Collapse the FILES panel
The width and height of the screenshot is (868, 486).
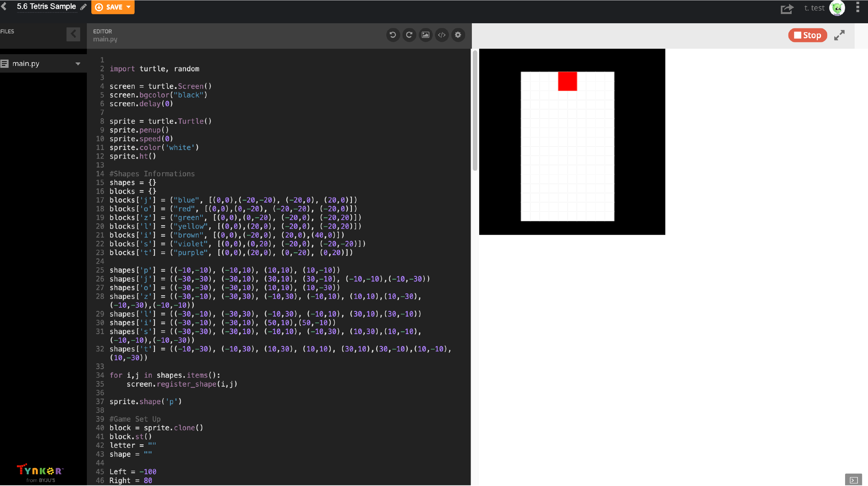[x=73, y=34]
